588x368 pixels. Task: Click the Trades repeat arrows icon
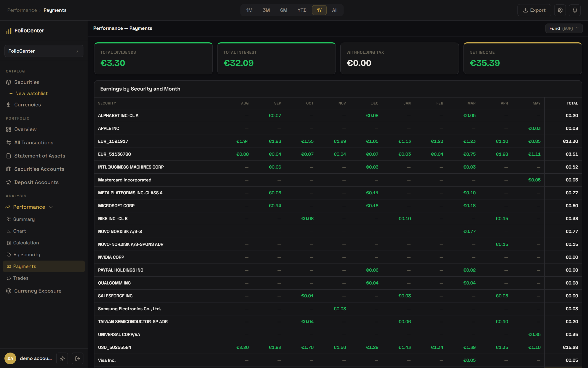click(9, 278)
